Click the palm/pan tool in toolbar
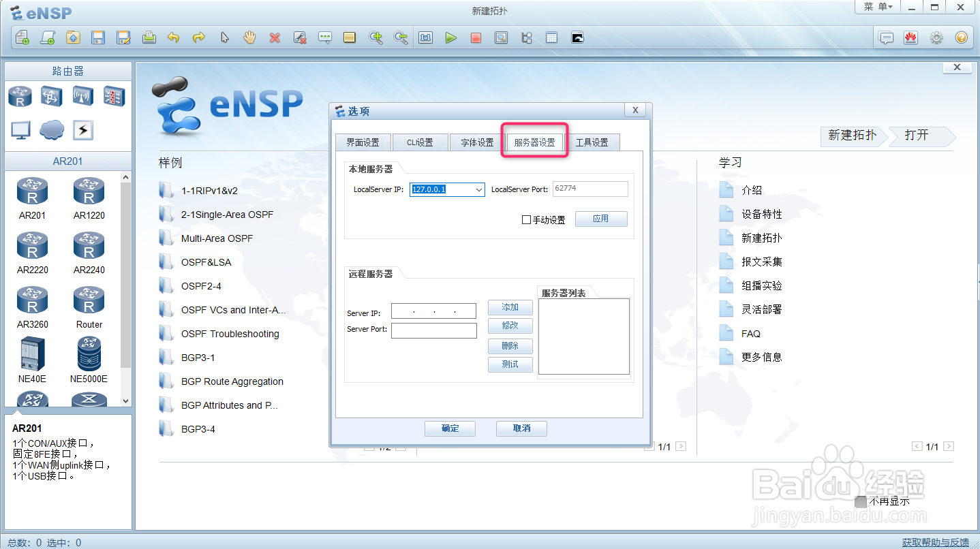Viewport: 980px width, 549px height. [249, 37]
